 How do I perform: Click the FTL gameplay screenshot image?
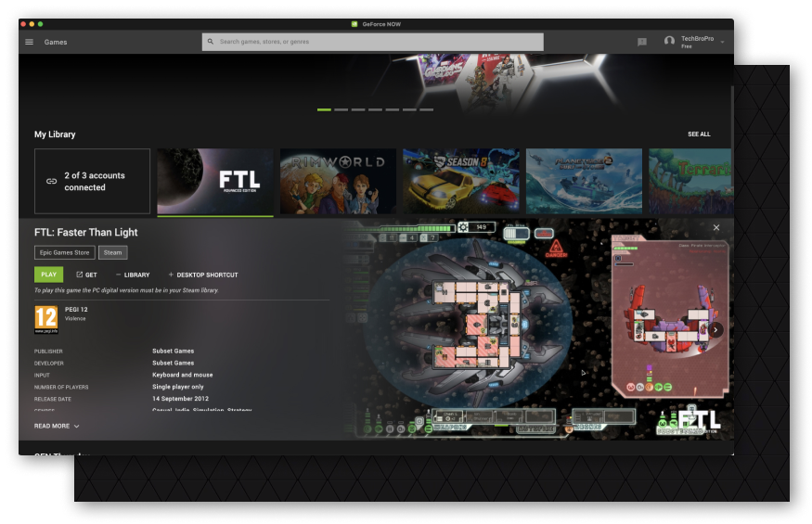click(x=538, y=329)
